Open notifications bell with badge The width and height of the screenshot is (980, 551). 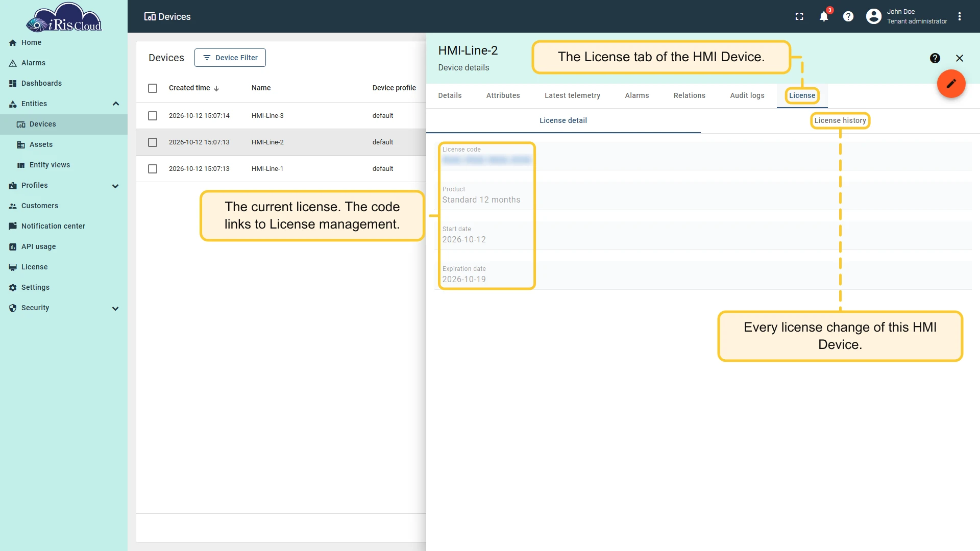coord(824,16)
